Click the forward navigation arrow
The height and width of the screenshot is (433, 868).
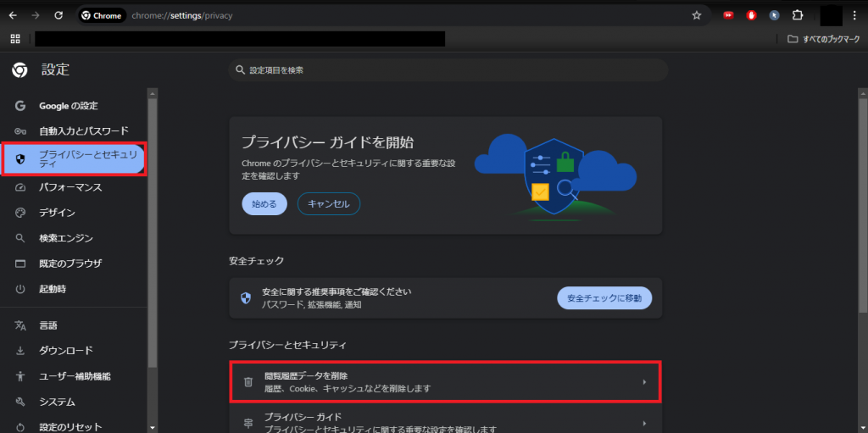[x=36, y=15]
